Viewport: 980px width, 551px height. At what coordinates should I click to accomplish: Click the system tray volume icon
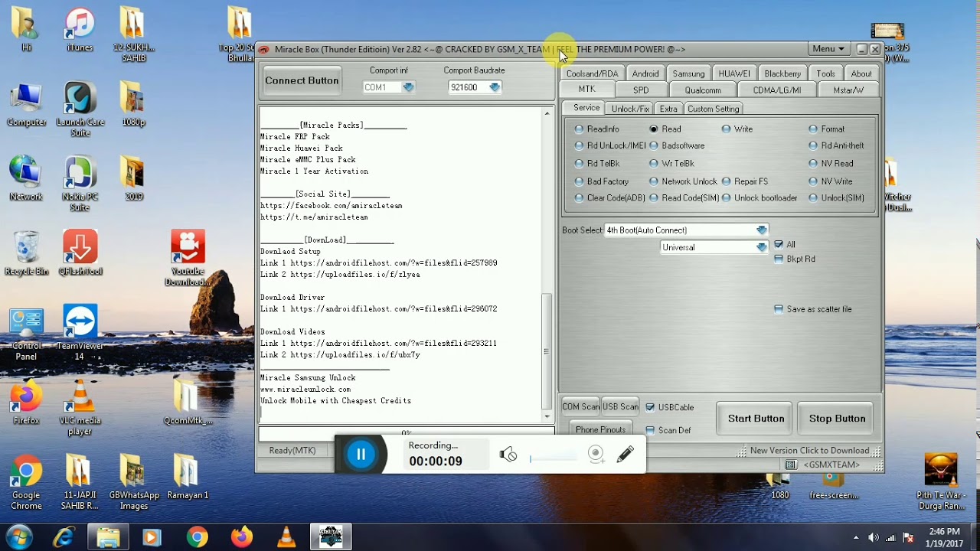click(x=874, y=537)
